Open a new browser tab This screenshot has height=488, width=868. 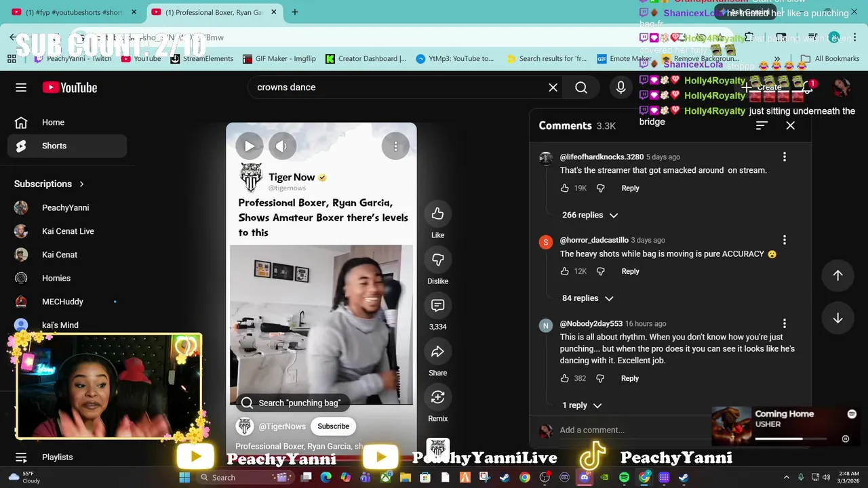295,12
